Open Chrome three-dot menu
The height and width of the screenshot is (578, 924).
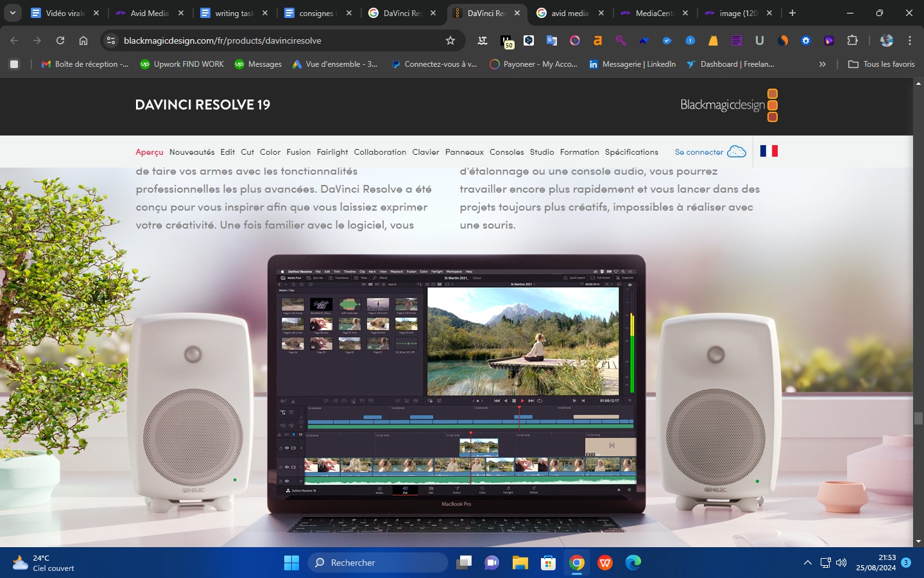[x=910, y=40]
